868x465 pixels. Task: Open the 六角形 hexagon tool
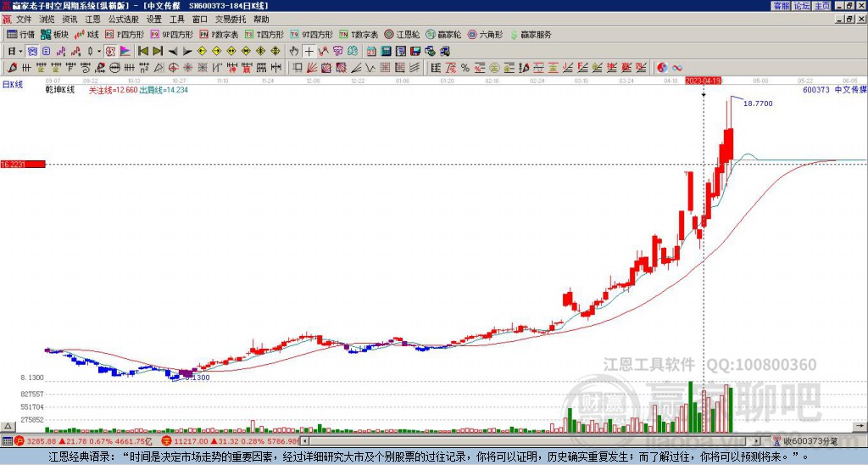(x=485, y=34)
